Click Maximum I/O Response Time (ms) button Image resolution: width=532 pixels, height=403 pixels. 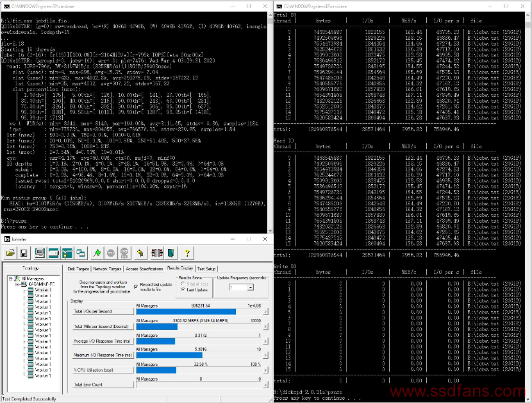pos(103,356)
